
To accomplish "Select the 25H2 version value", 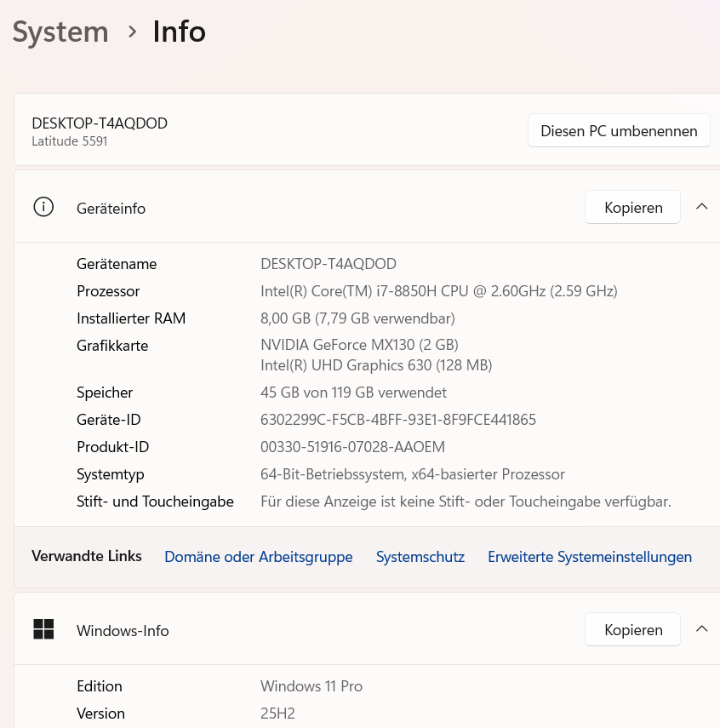I will (x=277, y=714).
